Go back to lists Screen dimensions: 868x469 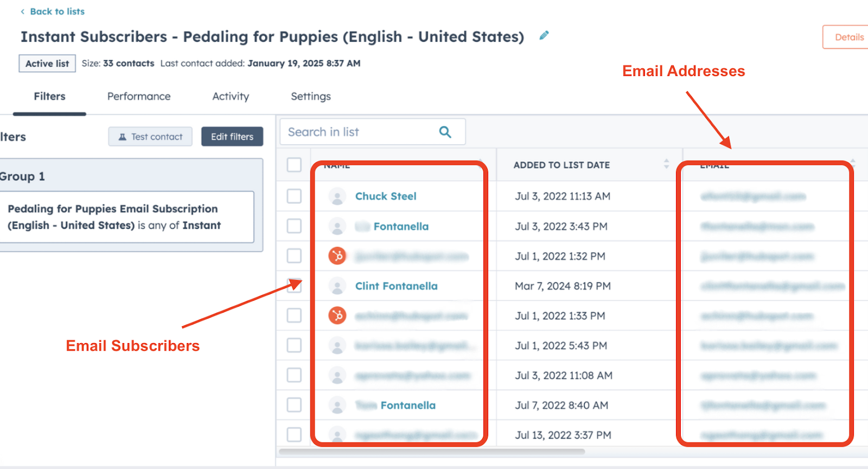(x=57, y=11)
